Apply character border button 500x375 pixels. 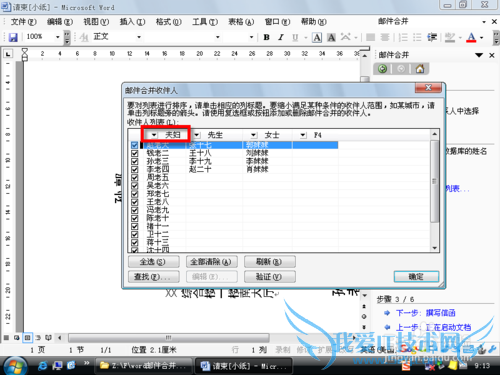coord(317,37)
